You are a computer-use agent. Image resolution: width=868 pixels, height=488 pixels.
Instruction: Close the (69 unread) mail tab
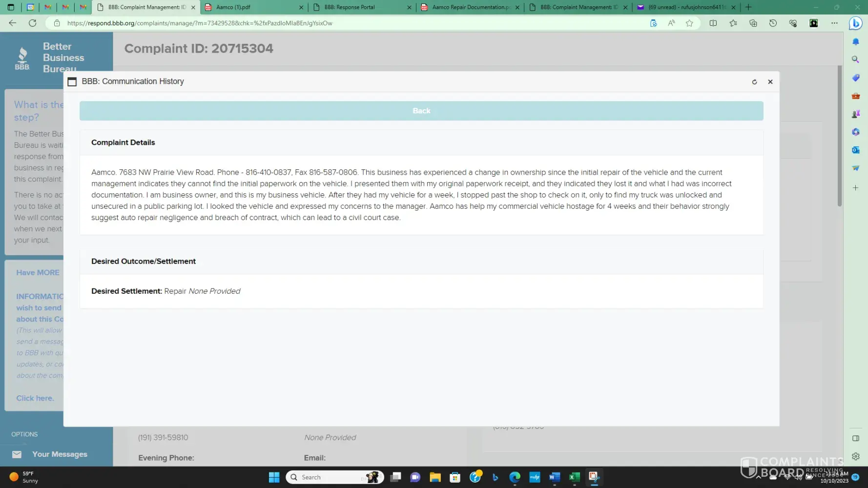tap(733, 7)
